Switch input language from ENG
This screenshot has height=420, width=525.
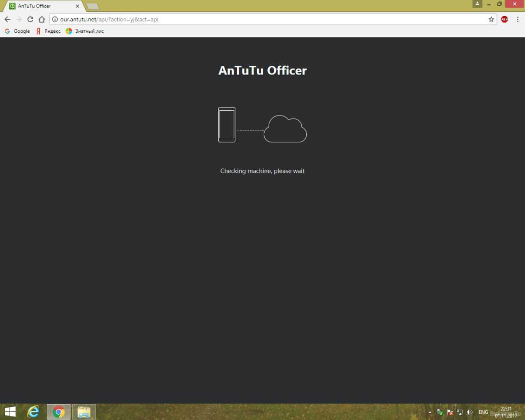pos(483,412)
